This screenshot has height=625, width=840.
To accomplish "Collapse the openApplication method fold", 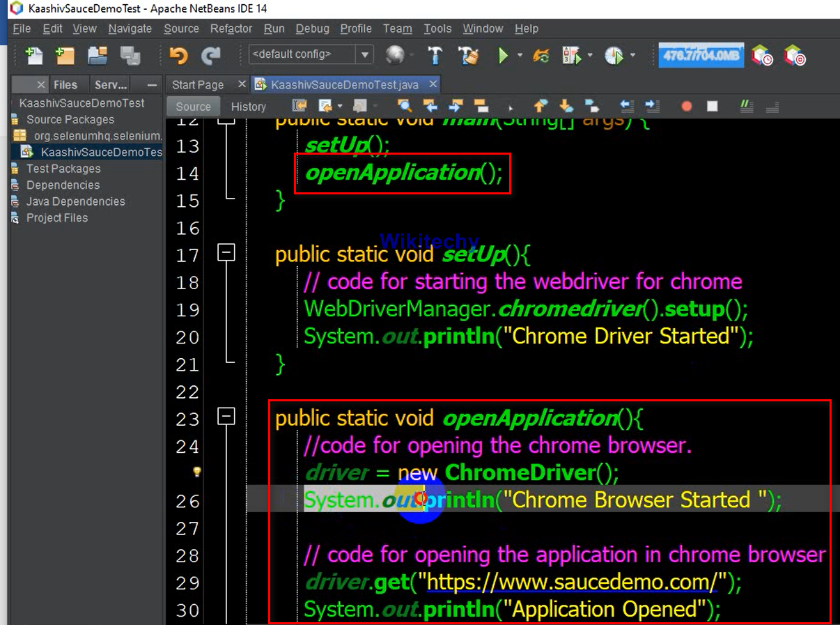I will (x=226, y=417).
